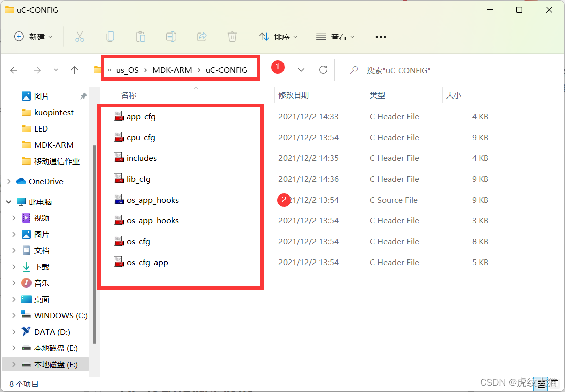
Task: Click the MDK-ARM breadcrumb segment
Action: coord(172,70)
